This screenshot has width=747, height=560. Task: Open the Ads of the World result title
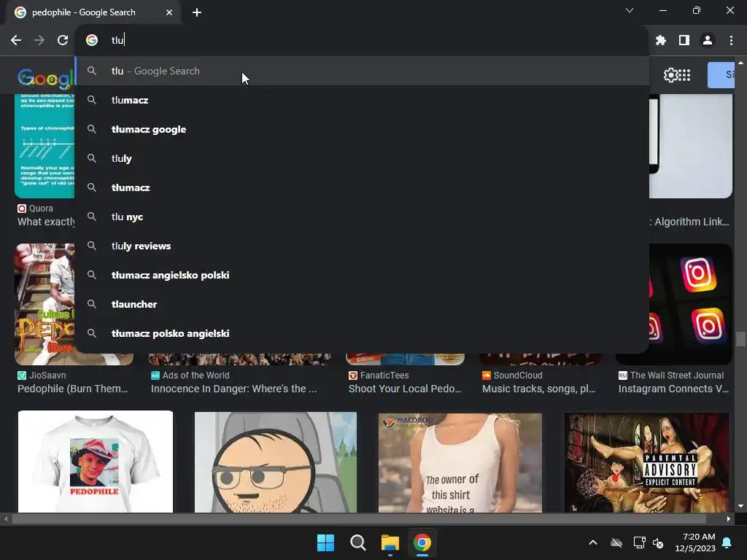point(234,389)
